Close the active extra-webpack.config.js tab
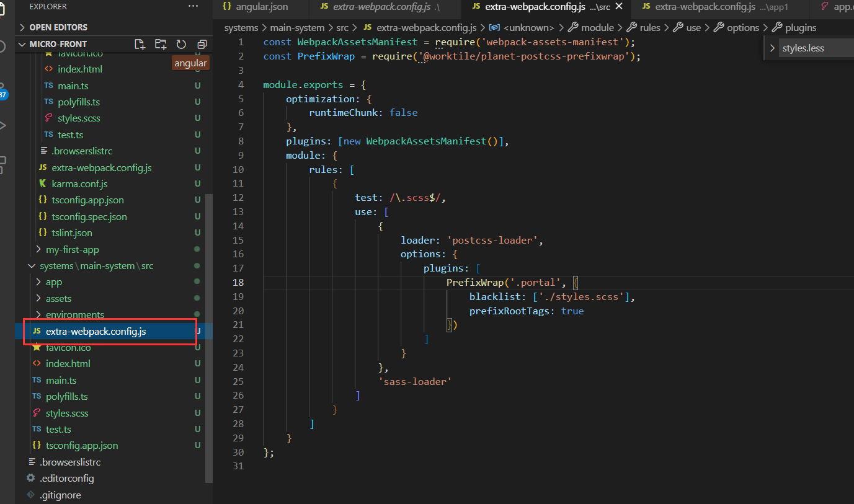 point(618,7)
